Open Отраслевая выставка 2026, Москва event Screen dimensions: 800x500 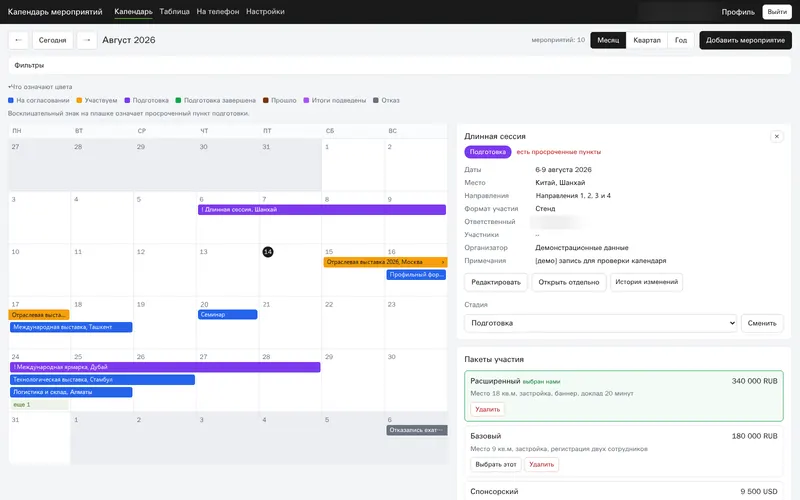(385, 262)
